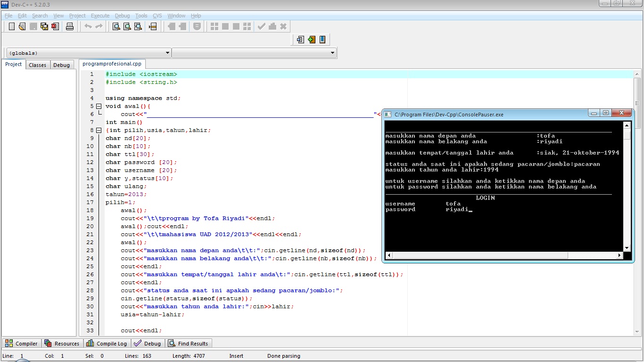The width and height of the screenshot is (644, 362).
Task: Collapse the void awal() code fold
Action: coord(99,106)
